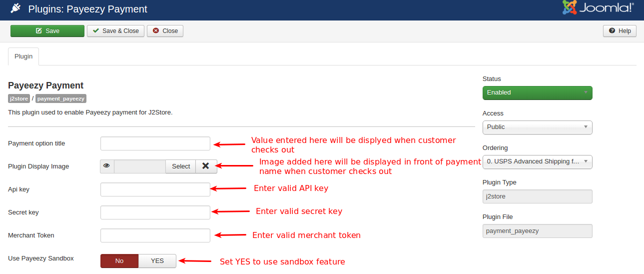644x274 pixels.
Task: Click the Payment option title label
Action: click(36, 143)
